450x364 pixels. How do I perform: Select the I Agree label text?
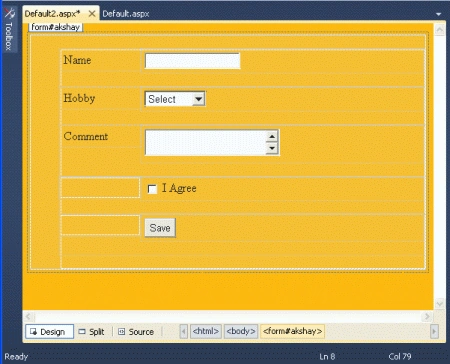click(x=179, y=188)
